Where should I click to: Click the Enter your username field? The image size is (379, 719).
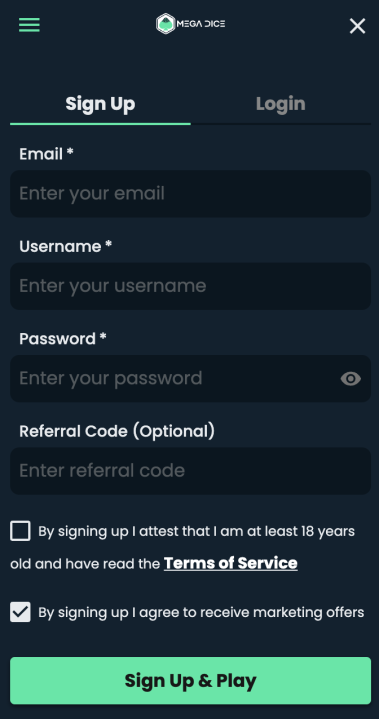tap(190, 286)
